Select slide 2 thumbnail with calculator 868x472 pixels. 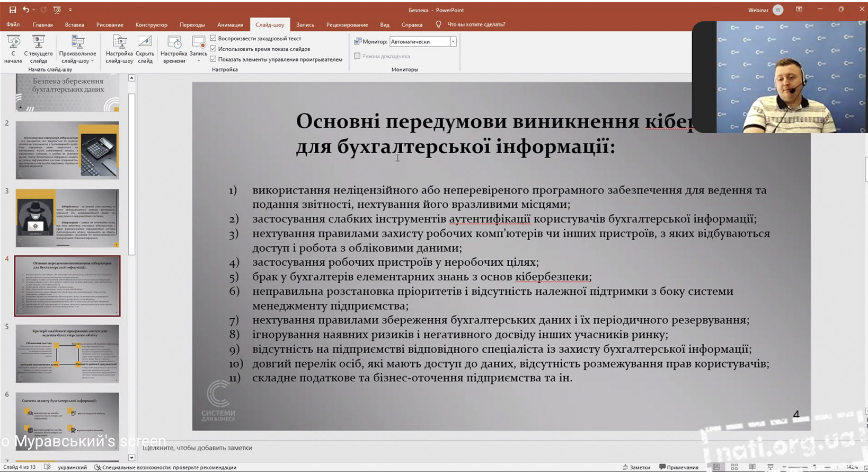click(67, 150)
